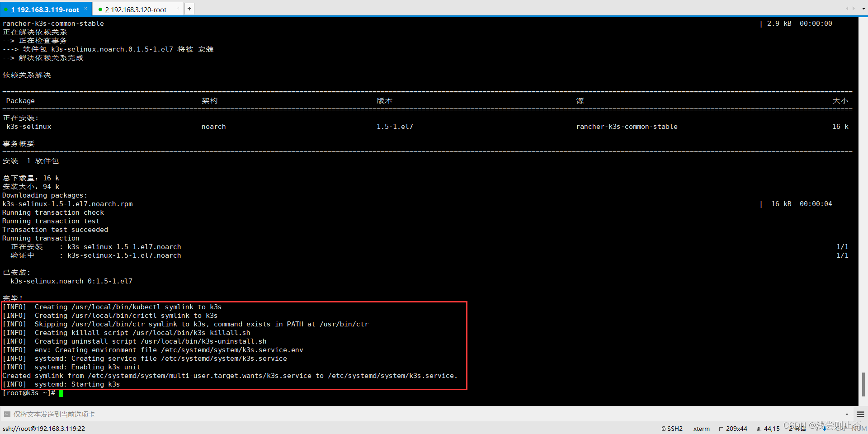Add a new session tab
This screenshot has height=434, width=868.
(189, 8)
